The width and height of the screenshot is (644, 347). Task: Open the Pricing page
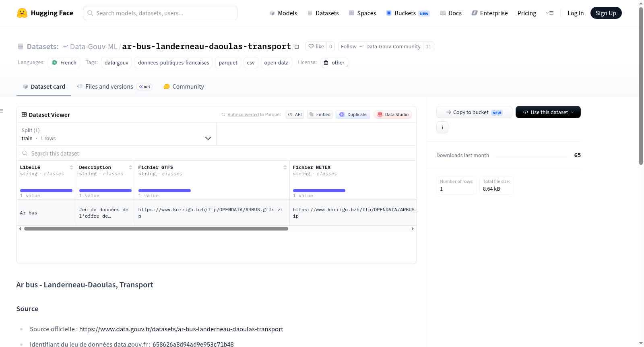527,13
